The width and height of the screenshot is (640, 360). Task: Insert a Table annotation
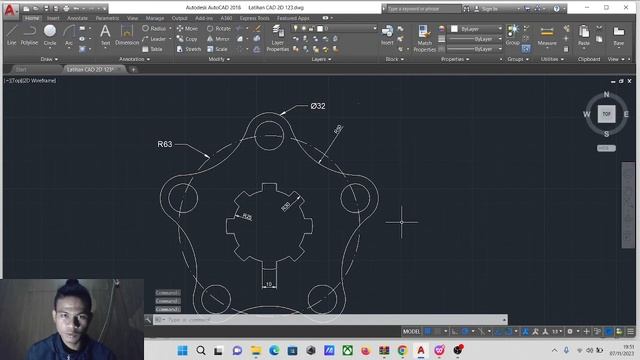coord(152,49)
